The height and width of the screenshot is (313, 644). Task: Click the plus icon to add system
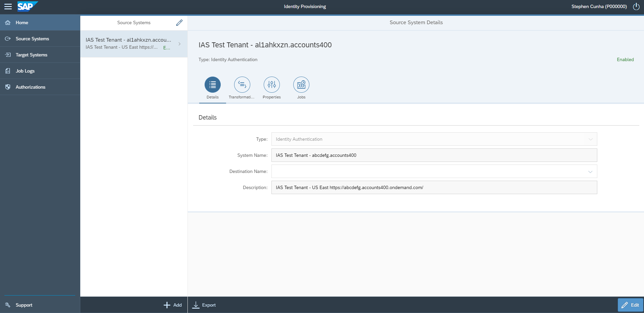167,305
